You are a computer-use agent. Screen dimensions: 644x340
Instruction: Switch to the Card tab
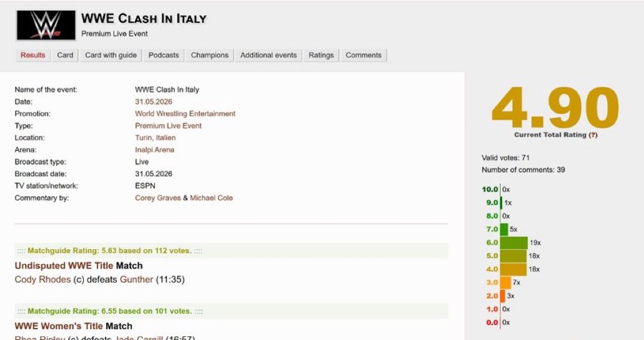(x=65, y=55)
